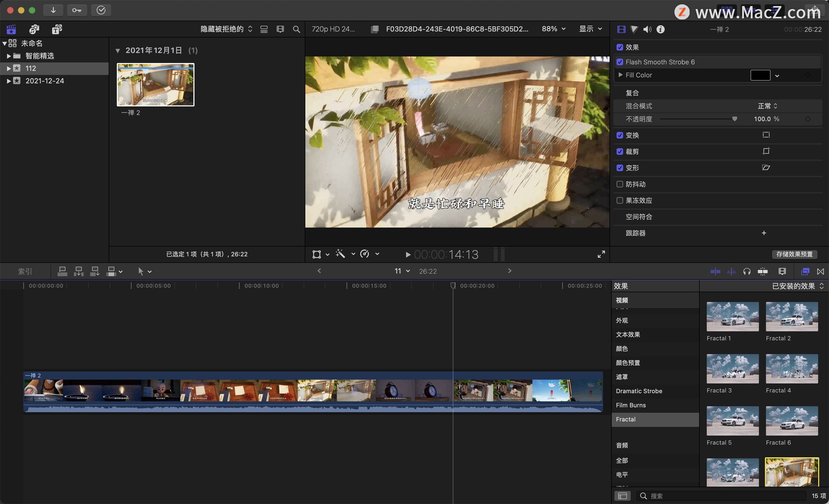Open the Photos and Audio sidebar icon
829x504 pixels.
click(34, 29)
